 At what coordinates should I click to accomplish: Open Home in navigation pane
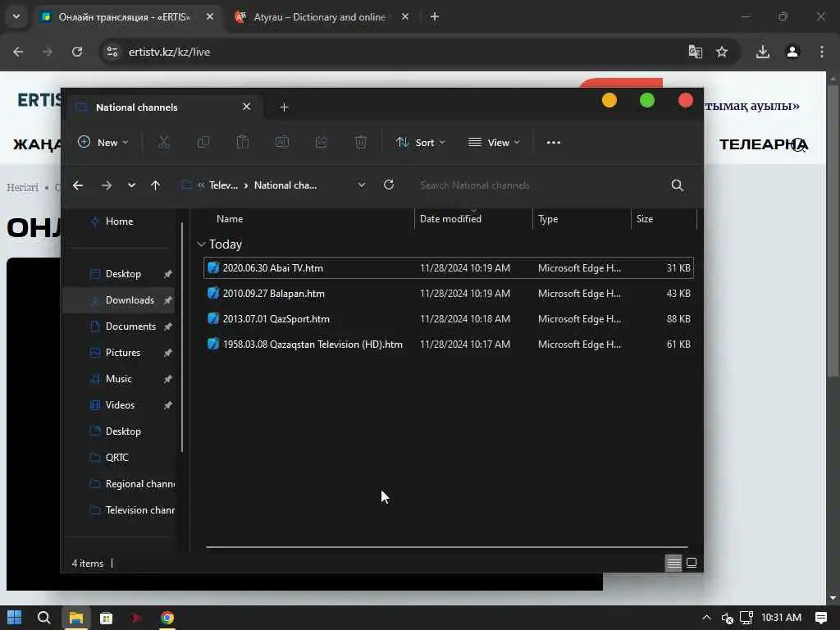pos(119,221)
